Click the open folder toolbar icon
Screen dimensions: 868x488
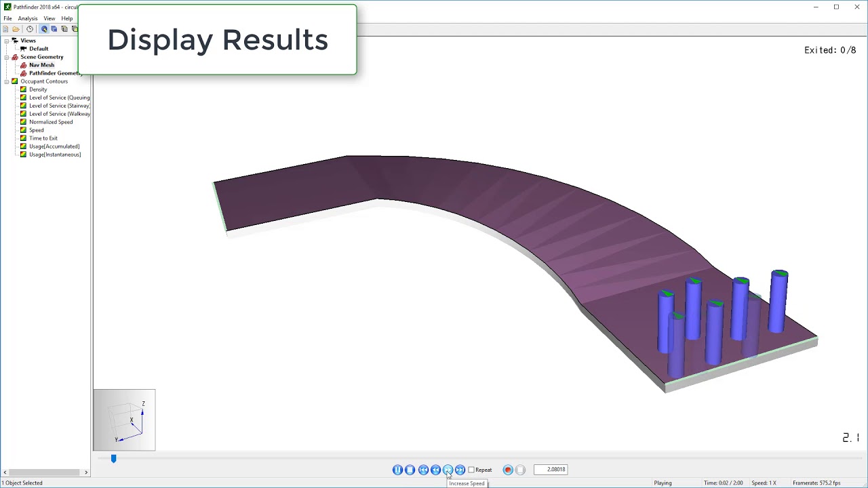pyautogui.click(x=16, y=29)
